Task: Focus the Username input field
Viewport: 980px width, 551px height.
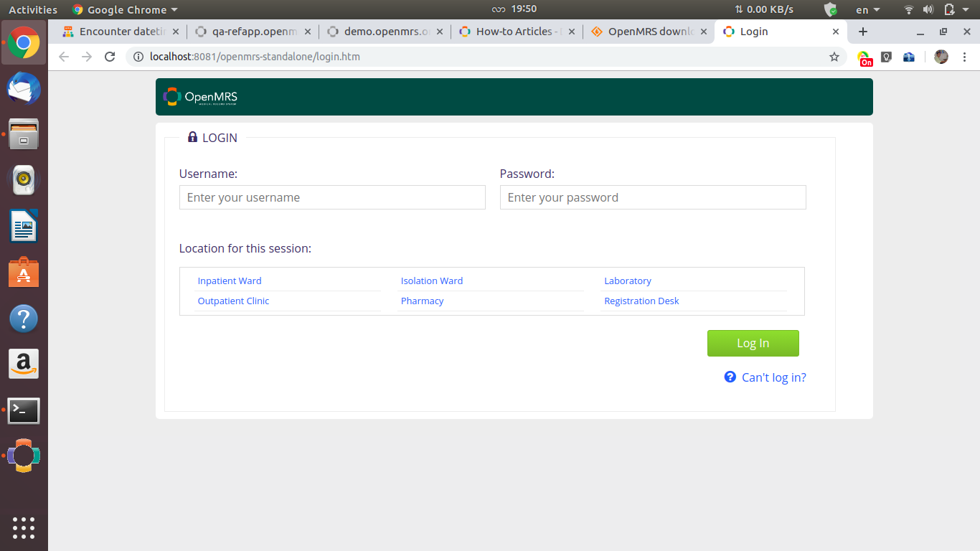Action: [332, 197]
